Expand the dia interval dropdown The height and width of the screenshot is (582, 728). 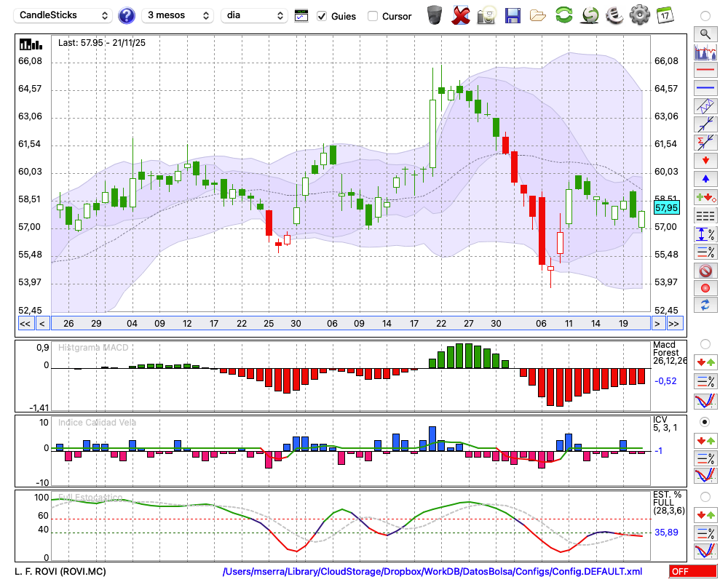click(x=254, y=15)
